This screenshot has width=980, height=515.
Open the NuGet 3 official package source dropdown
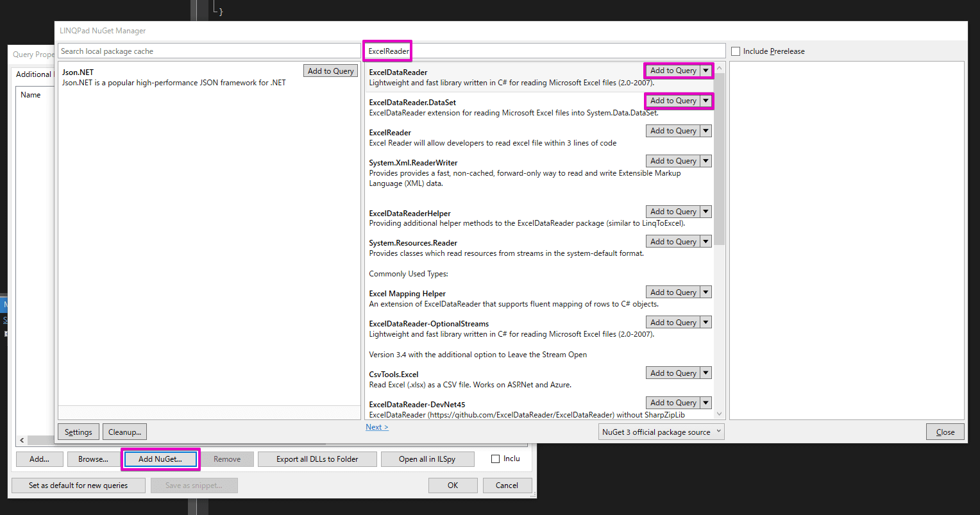661,432
